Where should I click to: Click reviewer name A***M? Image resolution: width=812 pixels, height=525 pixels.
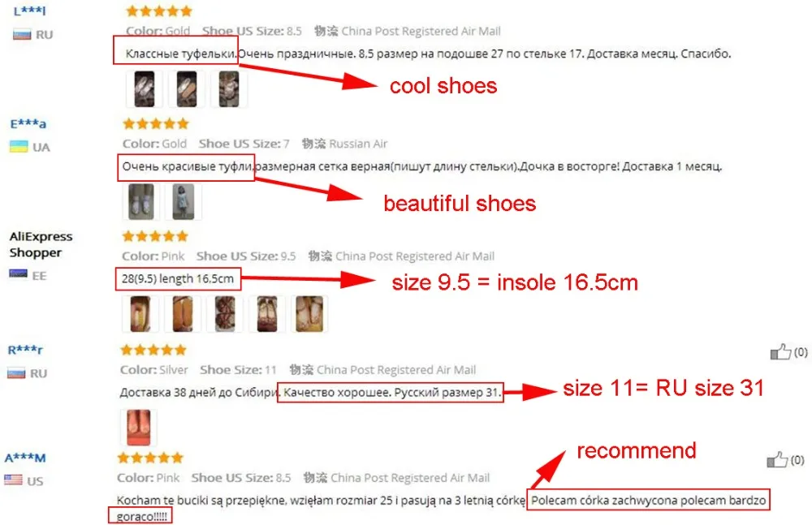pyautogui.click(x=25, y=458)
